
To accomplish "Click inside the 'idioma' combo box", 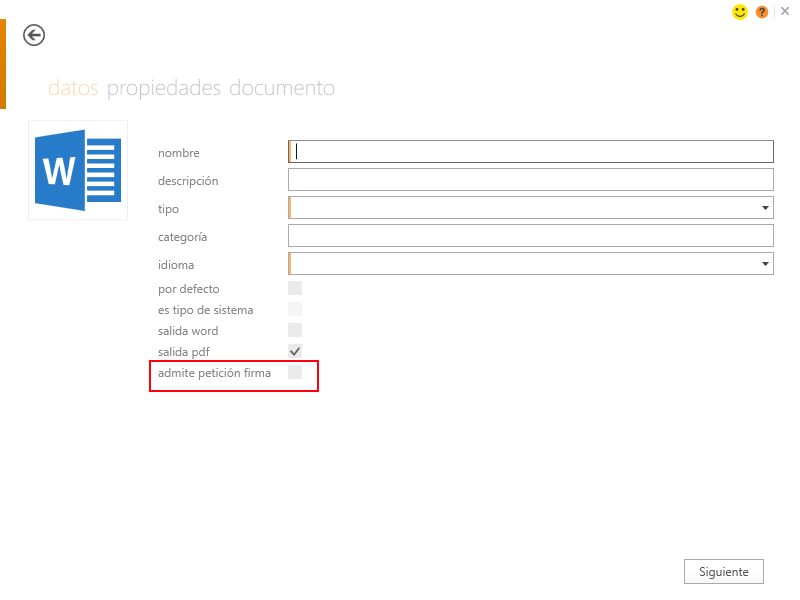I will tap(520, 264).
